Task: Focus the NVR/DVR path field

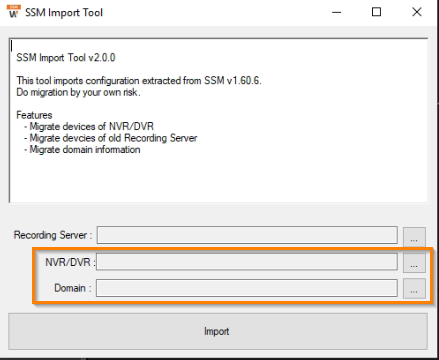Action: [247, 262]
